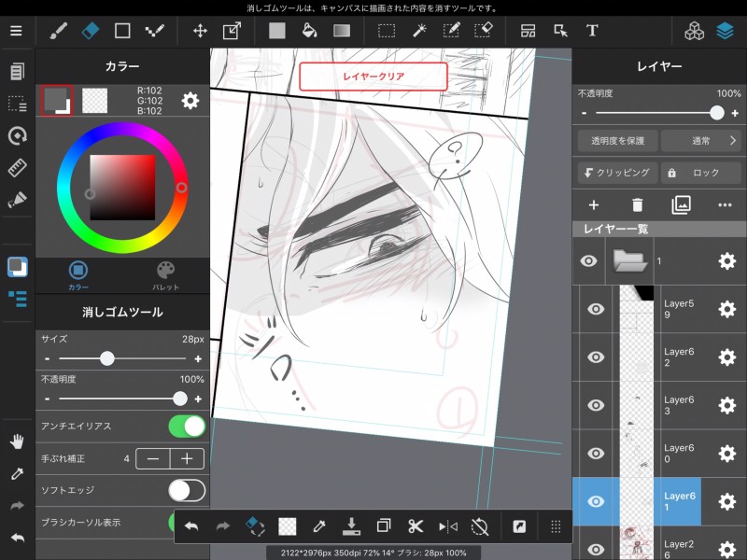Select the rectangle shape tool
This screenshot has width=747, height=560.
(122, 31)
